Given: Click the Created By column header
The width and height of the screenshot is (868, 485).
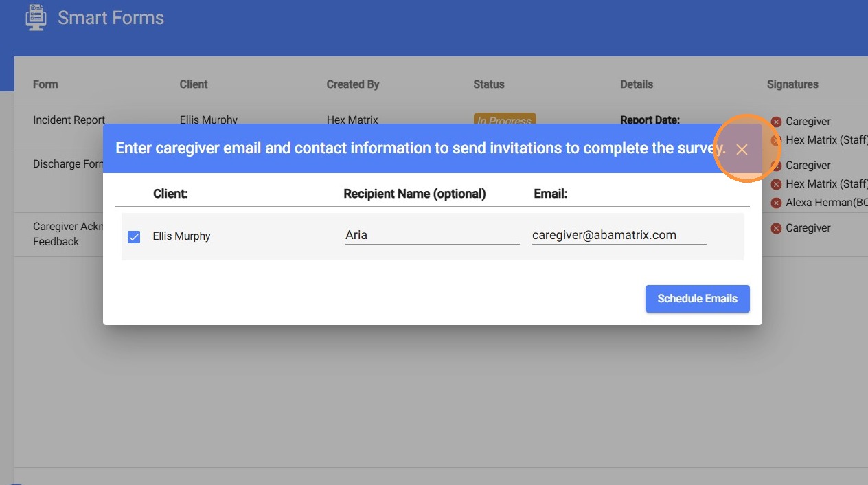Looking at the screenshot, I should coord(353,84).
